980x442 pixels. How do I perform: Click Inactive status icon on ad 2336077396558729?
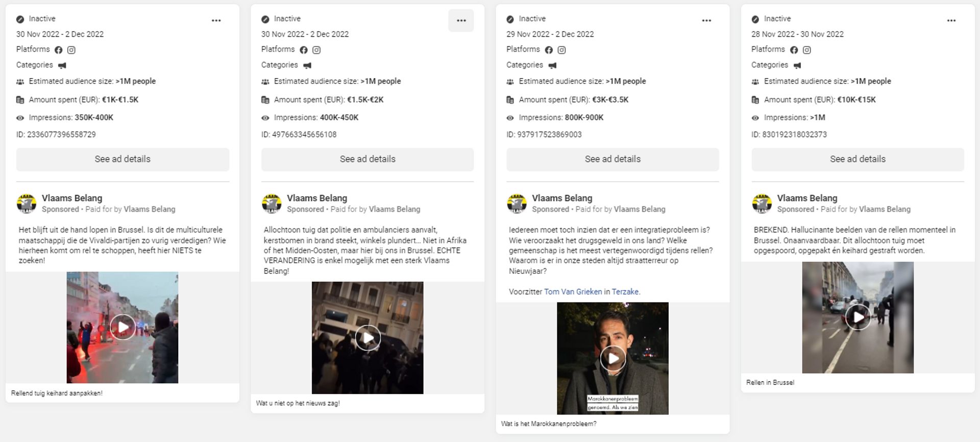[20, 19]
